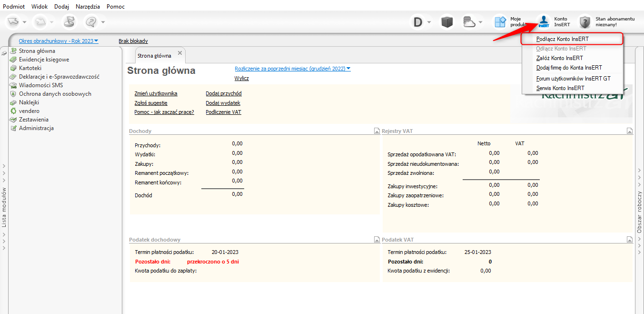The width and height of the screenshot is (644, 314).
Task: Click the help speech-bubble question icon
Action: [91, 21]
